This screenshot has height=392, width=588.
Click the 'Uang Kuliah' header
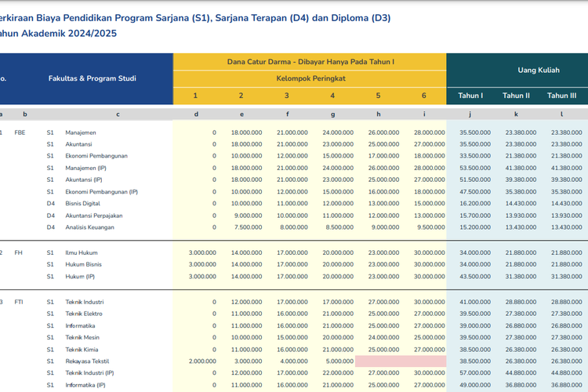[x=539, y=70]
